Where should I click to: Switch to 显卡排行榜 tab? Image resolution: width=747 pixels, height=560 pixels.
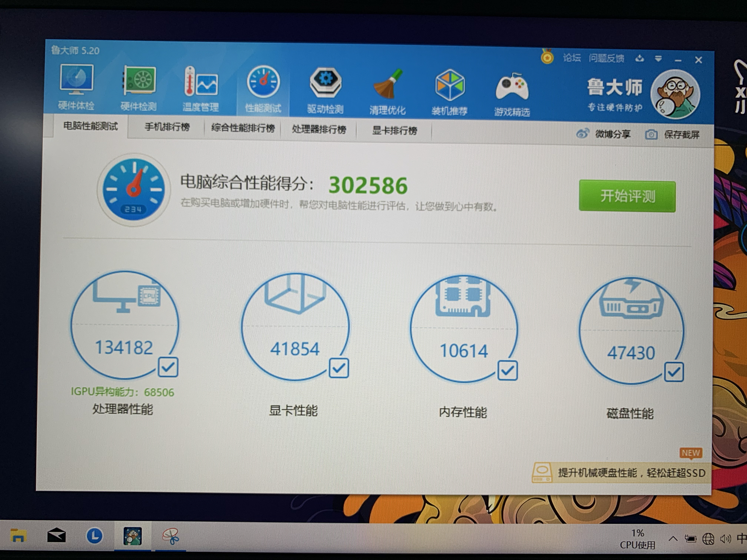pyautogui.click(x=394, y=130)
